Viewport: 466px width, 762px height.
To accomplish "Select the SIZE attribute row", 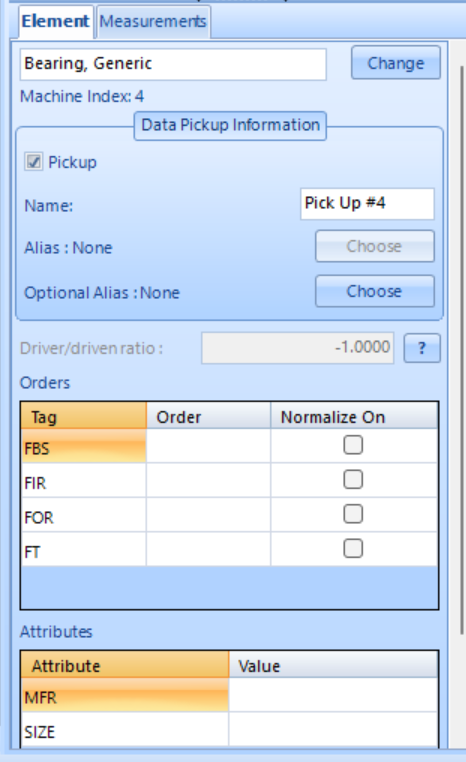I will (229, 730).
